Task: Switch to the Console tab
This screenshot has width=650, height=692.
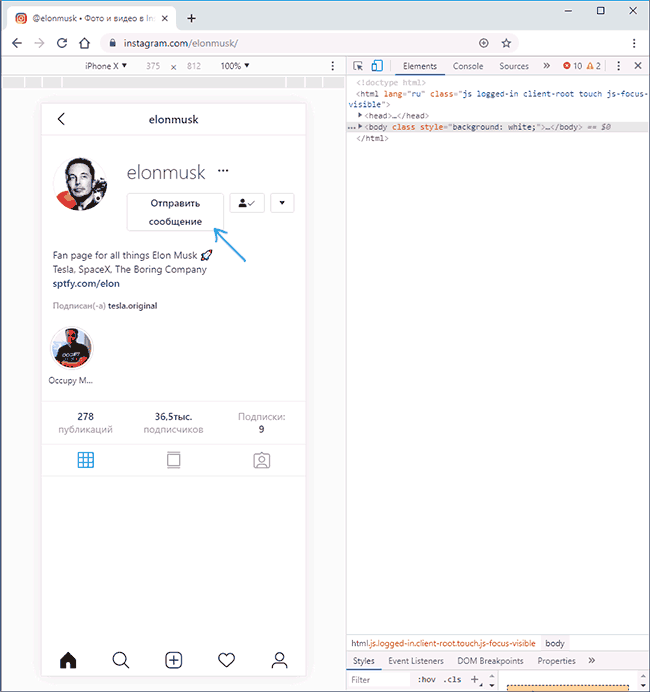Action: (x=467, y=66)
